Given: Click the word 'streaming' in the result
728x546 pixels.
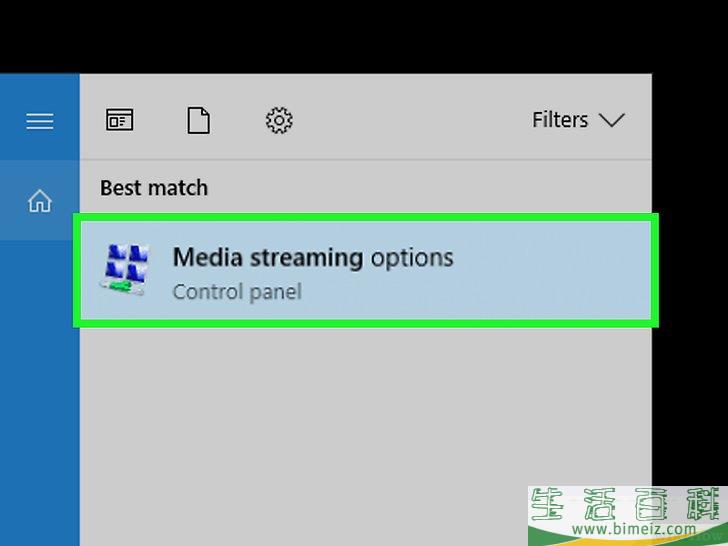Looking at the screenshot, I should pos(307,258).
